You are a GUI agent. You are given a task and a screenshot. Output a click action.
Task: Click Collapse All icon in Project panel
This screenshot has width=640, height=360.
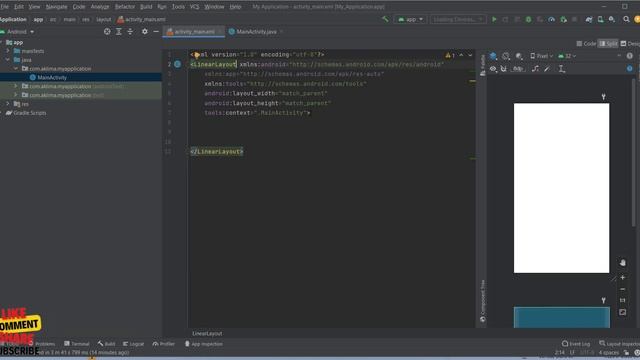pos(130,31)
